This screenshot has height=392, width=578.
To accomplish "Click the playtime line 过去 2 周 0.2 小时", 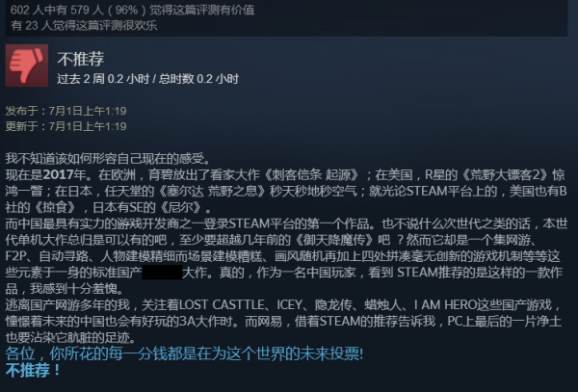I will [147, 79].
